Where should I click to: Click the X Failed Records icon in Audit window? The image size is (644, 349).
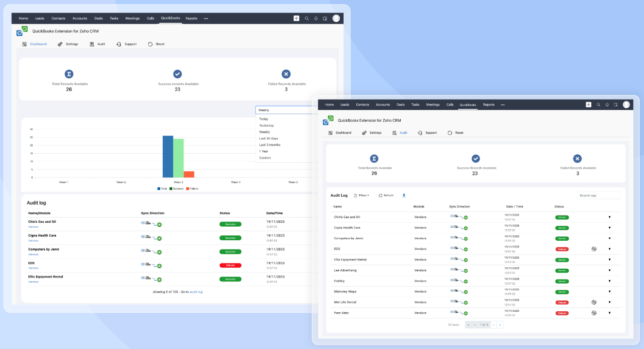[577, 159]
